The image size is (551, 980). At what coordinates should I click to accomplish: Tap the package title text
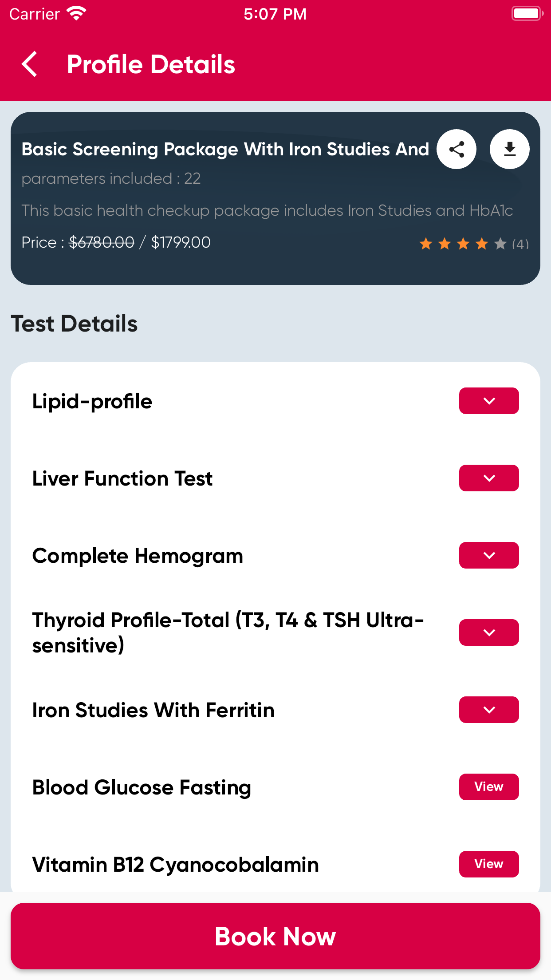pyautogui.click(x=225, y=150)
